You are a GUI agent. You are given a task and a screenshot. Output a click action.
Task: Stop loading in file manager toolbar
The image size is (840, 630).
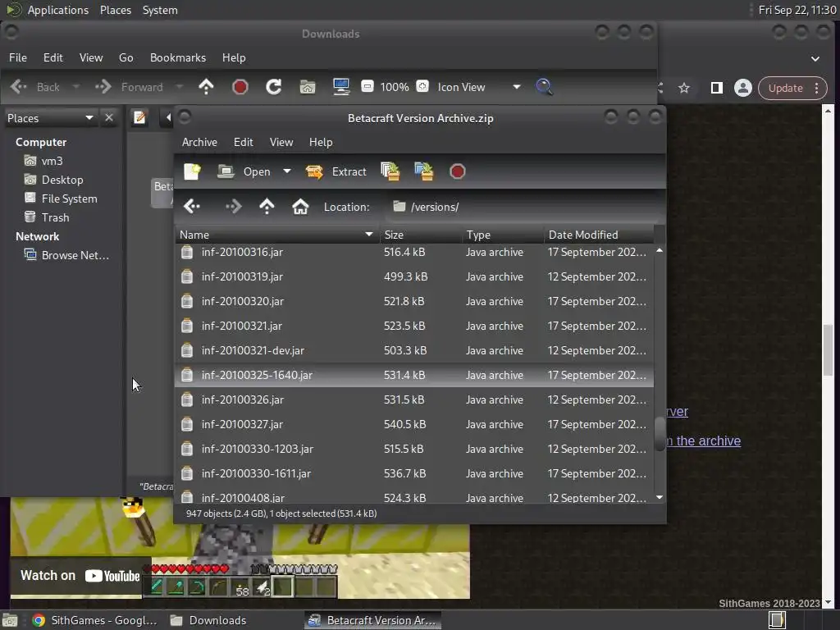click(240, 87)
